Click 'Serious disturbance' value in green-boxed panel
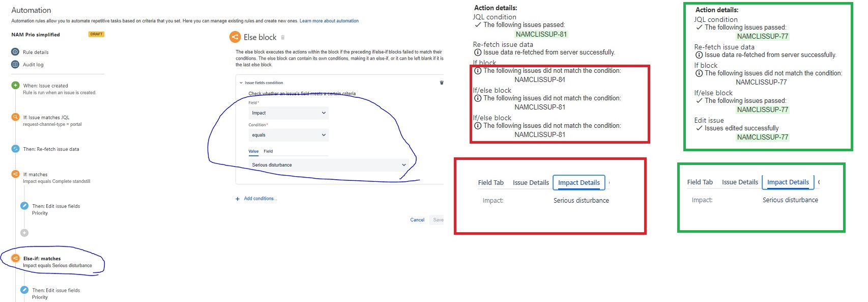 point(790,200)
